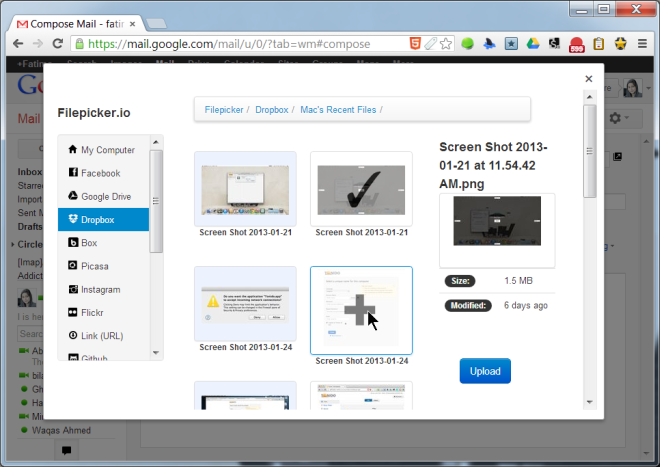
Task: Reload the Gmail page
Action: coord(58,43)
